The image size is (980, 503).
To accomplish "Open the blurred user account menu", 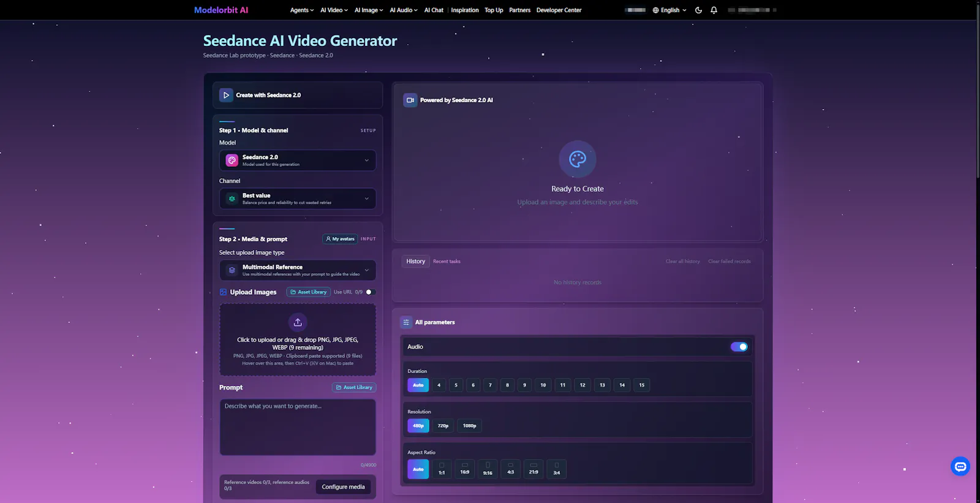I will click(x=752, y=10).
